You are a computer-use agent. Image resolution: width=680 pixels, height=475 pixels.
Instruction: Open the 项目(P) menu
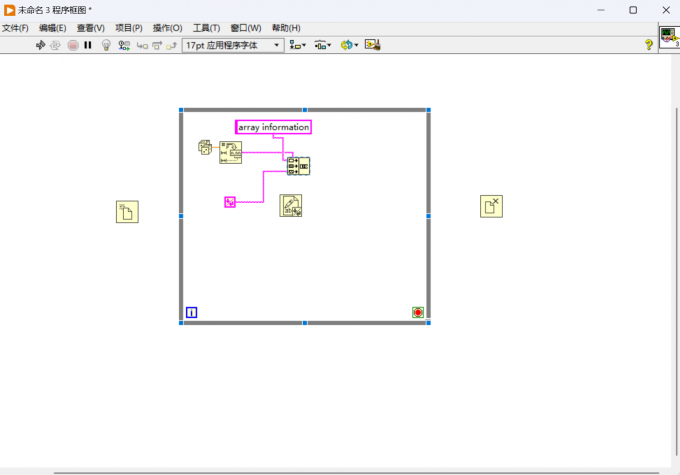129,28
